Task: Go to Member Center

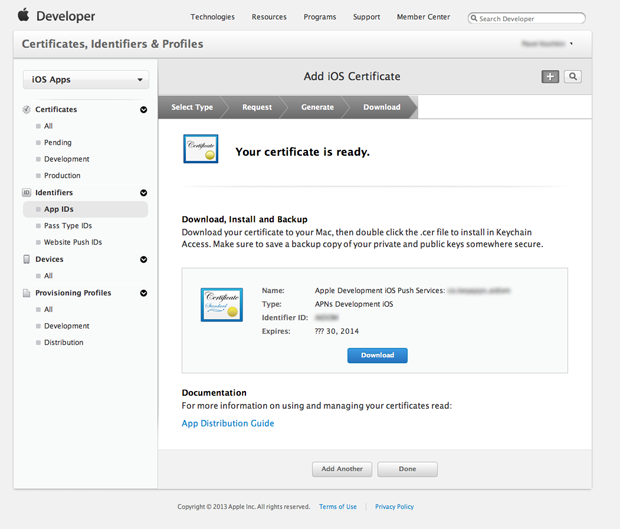Action: coord(423,17)
